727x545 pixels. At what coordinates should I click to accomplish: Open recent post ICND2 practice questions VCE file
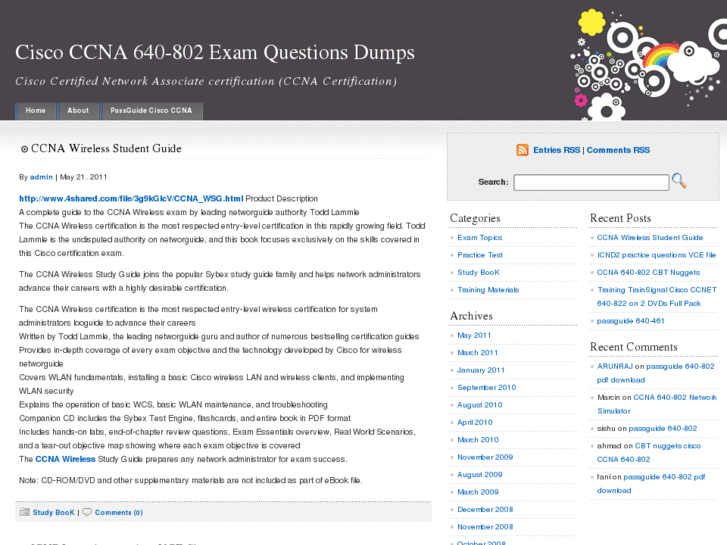click(x=656, y=255)
